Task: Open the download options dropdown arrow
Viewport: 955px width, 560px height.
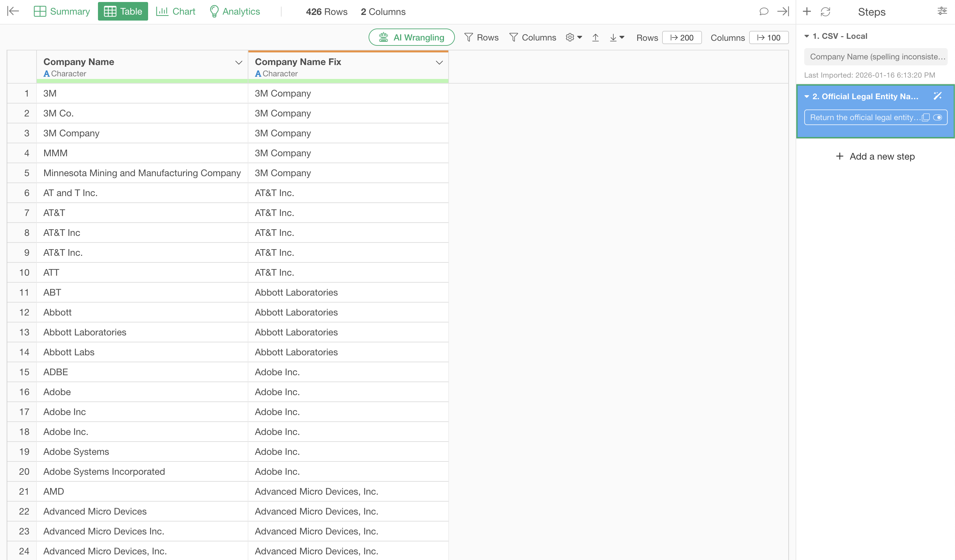Action: point(622,37)
